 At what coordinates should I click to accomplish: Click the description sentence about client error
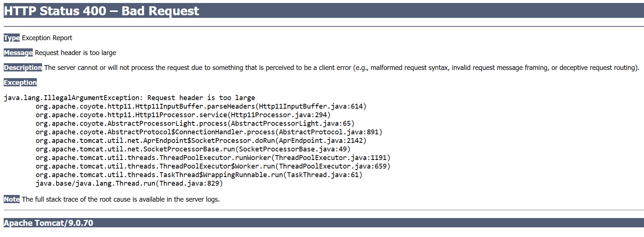tap(341, 68)
